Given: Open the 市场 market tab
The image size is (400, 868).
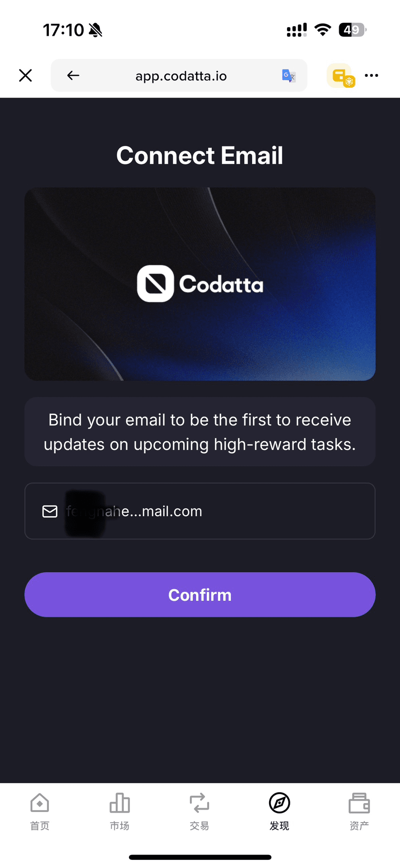Looking at the screenshot, I should coord(119,812).
